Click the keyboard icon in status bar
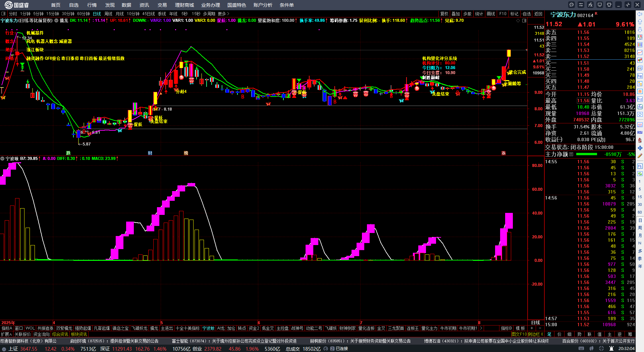644x352 pixels. (581, 349)
